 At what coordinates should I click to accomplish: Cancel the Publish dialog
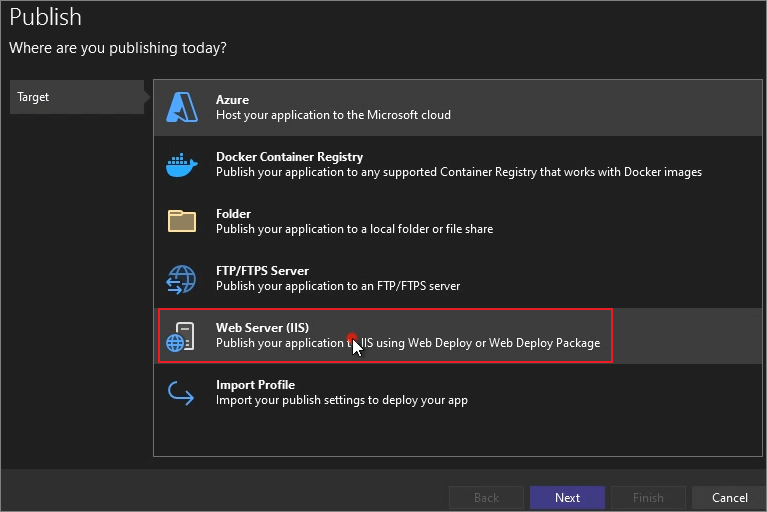[x=729, y=498]
